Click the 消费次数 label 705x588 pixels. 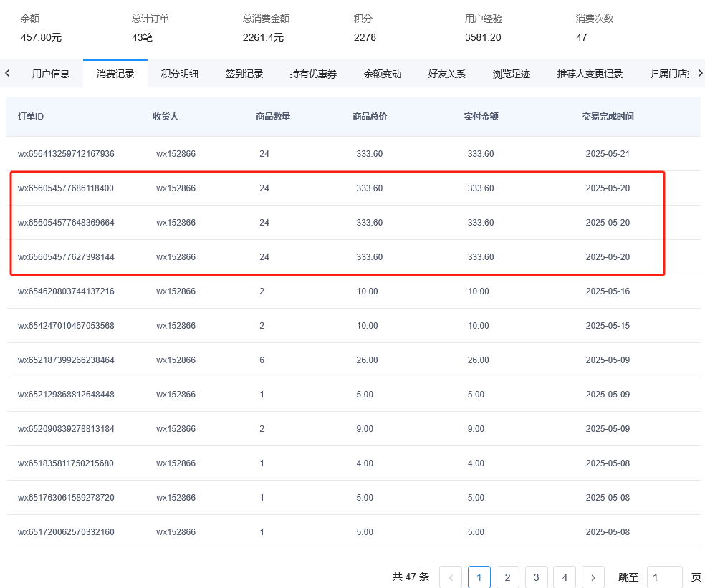(595, 19)
